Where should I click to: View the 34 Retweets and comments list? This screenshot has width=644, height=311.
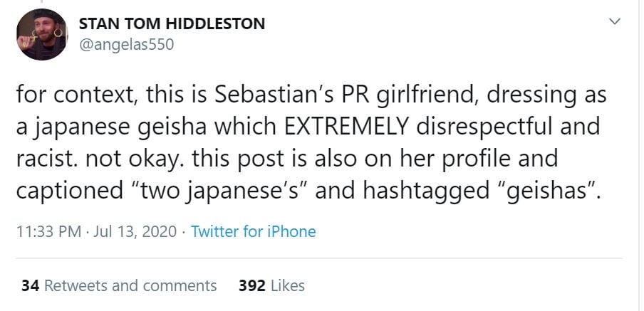pos(119,285)
